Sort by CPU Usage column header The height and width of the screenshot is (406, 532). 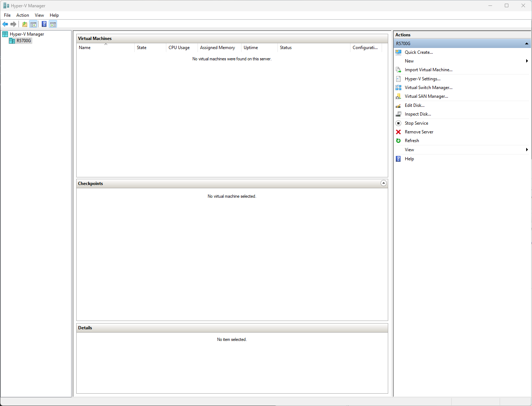(182, 48)
